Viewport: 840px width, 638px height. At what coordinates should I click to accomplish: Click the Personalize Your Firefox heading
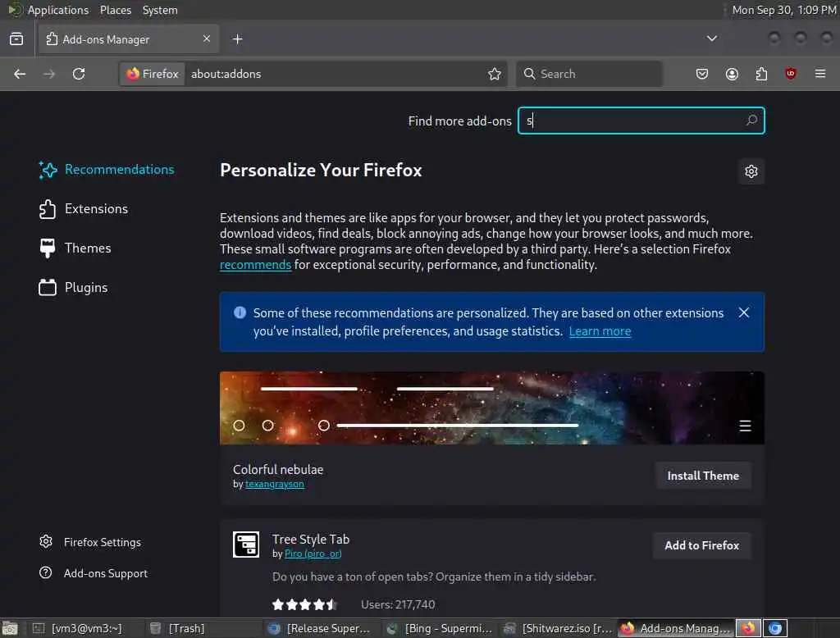pos(321,171)
